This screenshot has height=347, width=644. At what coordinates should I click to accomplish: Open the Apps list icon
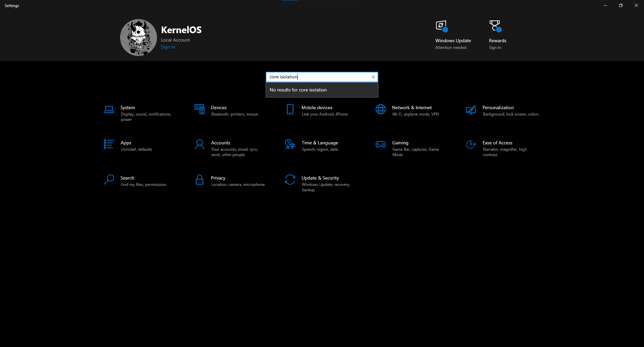click(x=109, y=144)
